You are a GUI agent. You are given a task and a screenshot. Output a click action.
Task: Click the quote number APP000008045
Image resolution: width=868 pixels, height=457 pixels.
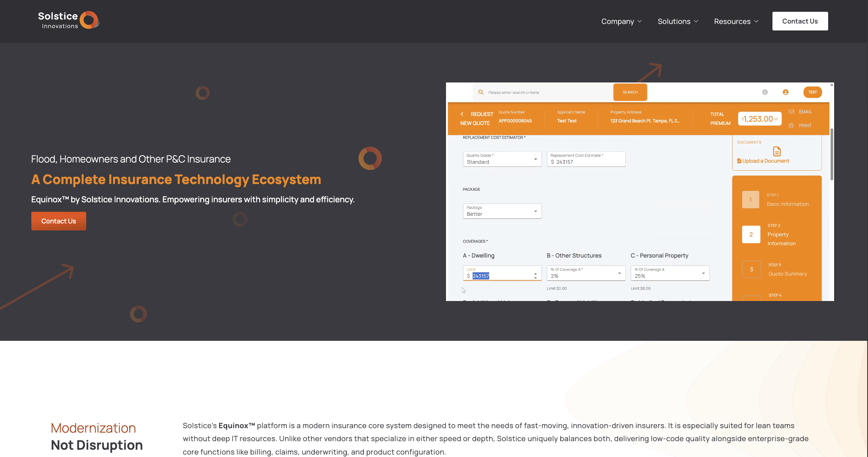515,121
